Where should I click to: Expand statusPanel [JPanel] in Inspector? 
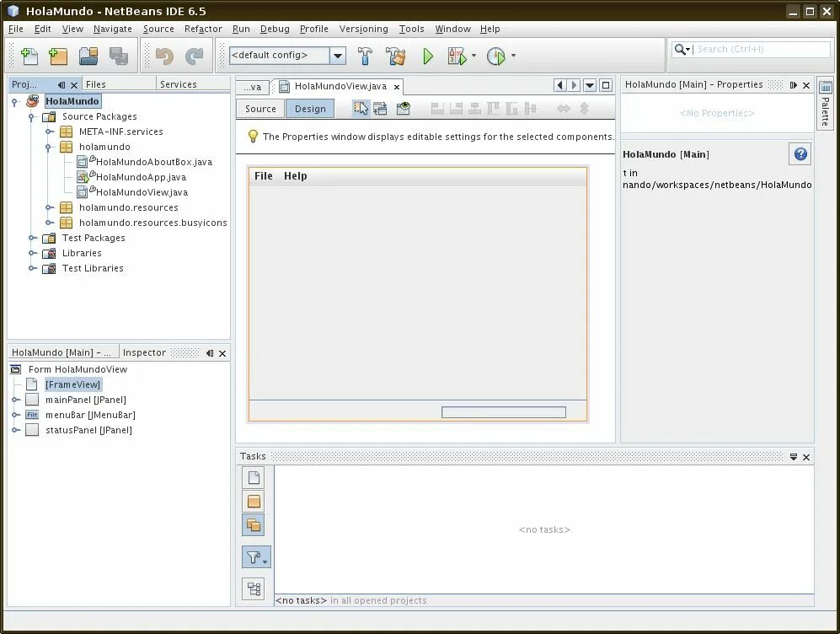15,430
